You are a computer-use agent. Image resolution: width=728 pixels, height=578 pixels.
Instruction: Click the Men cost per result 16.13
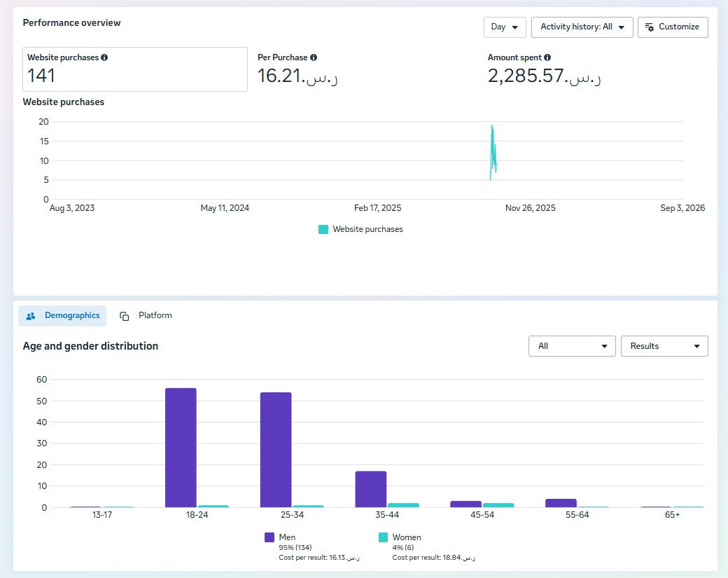click(x=319, y=558)
